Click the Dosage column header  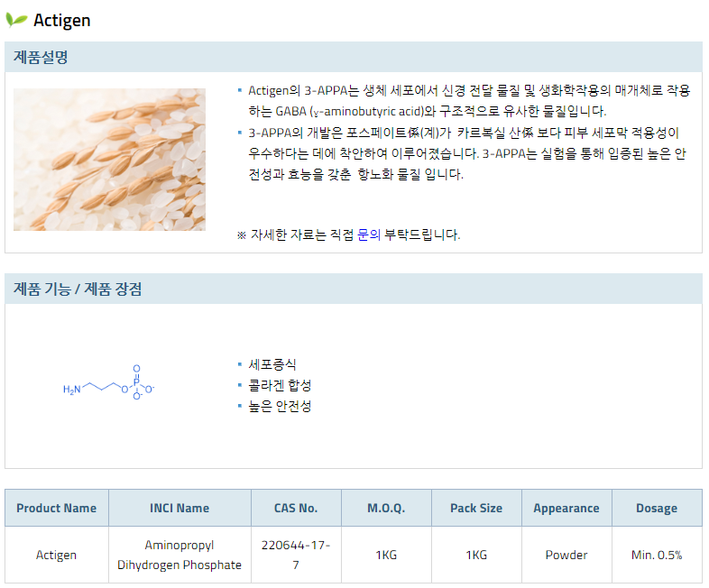coord(657,508)
